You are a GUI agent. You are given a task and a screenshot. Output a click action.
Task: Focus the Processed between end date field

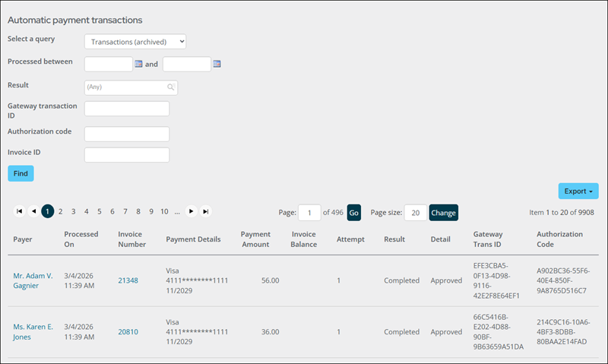click(x=187, y=64)
